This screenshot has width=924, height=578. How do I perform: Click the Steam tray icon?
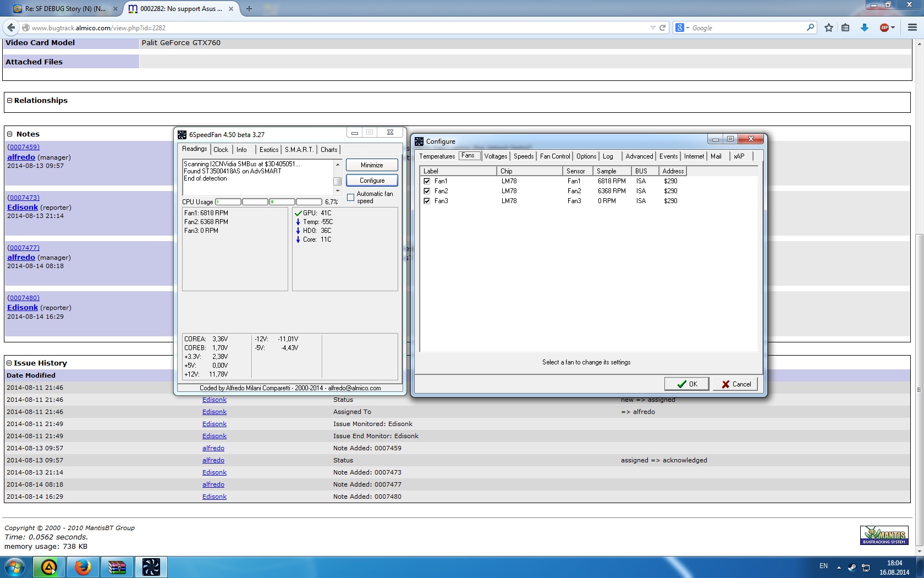(x=851, y=567)
